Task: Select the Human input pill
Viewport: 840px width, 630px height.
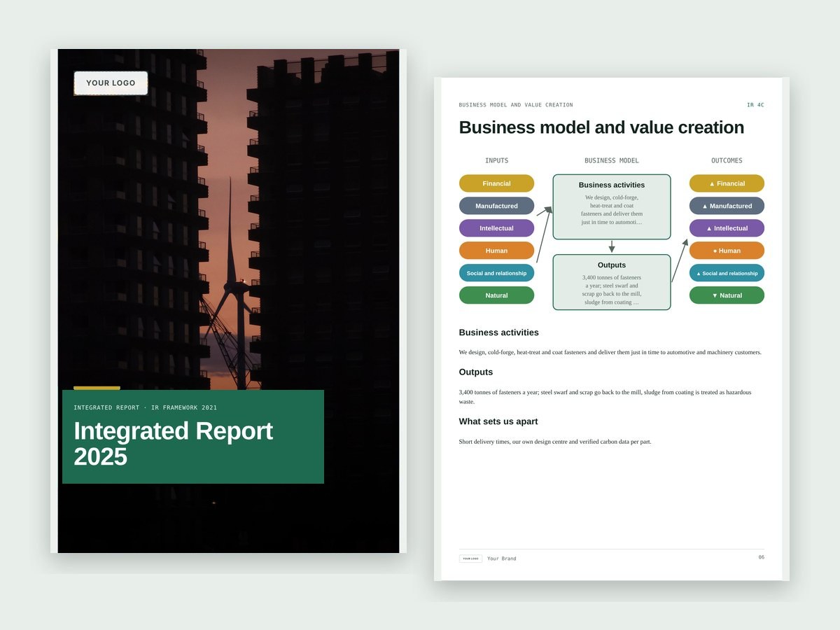Action: (x=496, y=251)
